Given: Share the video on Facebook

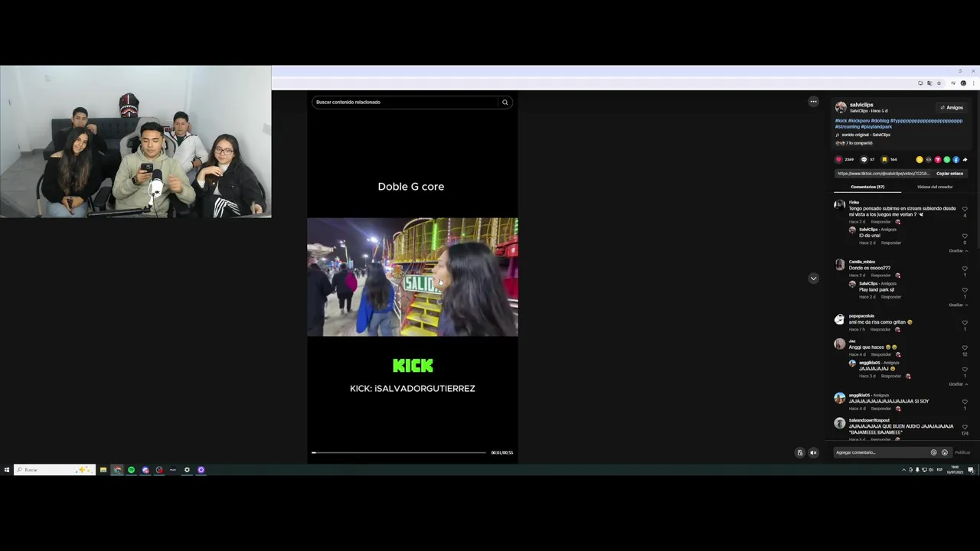Looking at the screenshot, I should (955, 160).
